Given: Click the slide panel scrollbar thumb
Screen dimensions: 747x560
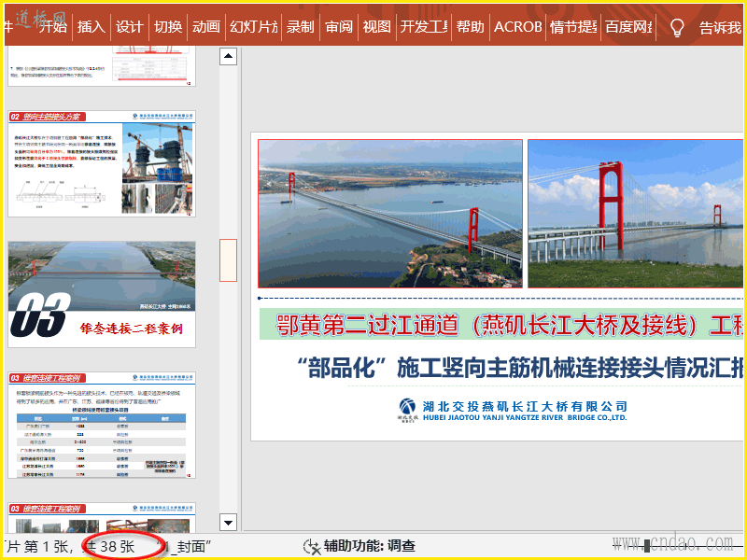Looking at the screenshot, I should (x=228, y=260).
